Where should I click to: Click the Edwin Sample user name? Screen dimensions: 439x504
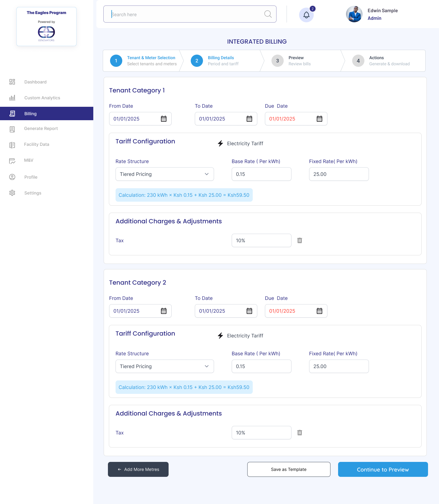[383, 11]
